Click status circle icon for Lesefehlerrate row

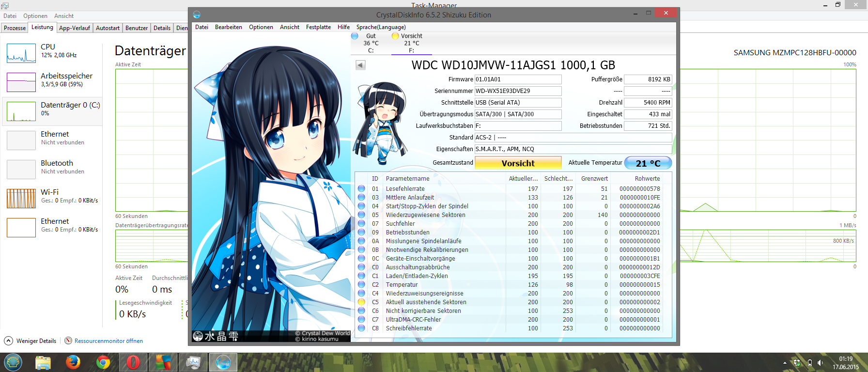tap(361, 188)
